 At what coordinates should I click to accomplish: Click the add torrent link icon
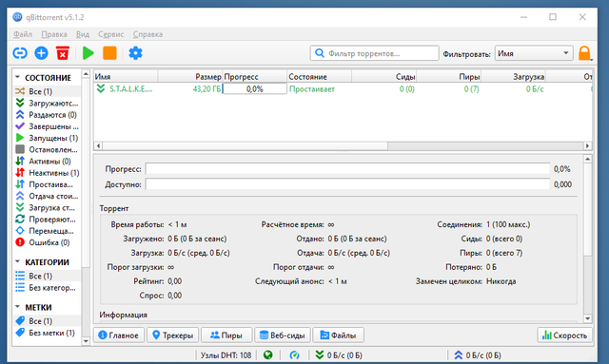point(20,53)
